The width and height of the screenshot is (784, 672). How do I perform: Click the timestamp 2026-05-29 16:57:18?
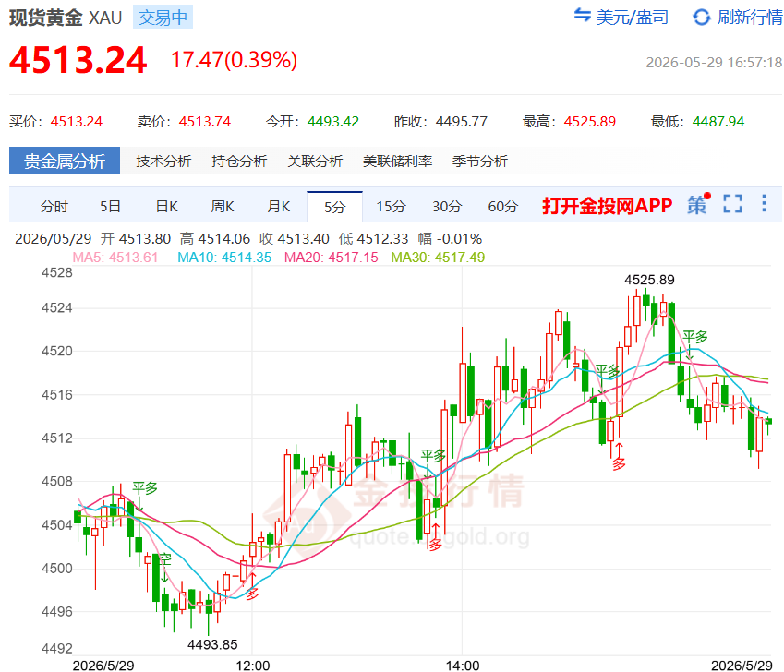714,63
